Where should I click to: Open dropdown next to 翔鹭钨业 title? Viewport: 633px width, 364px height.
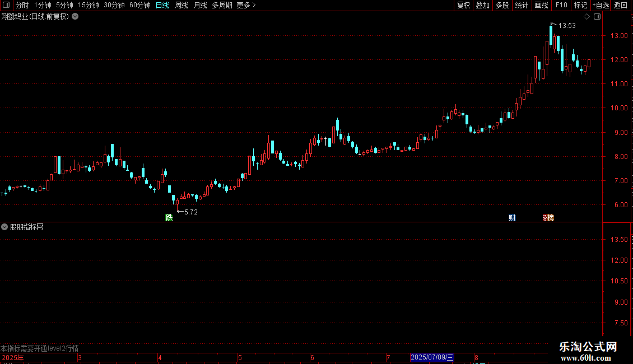pyautogui.click(x=75, y=17)
